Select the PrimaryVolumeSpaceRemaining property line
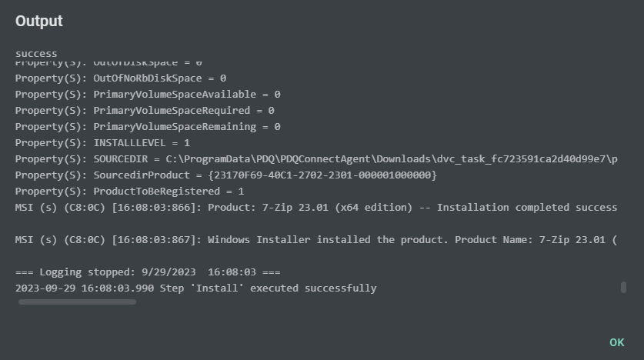Image resolution: width=644 pixels, height=360 pixels. point(148,127)
